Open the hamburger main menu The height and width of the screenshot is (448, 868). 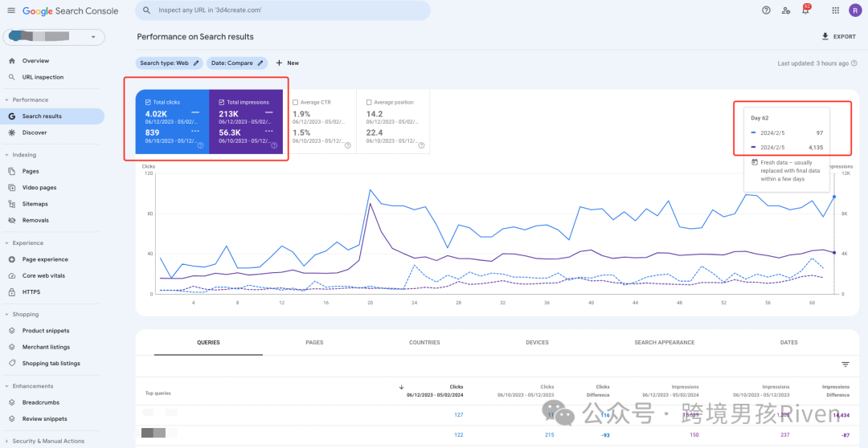tap(11, 10)
